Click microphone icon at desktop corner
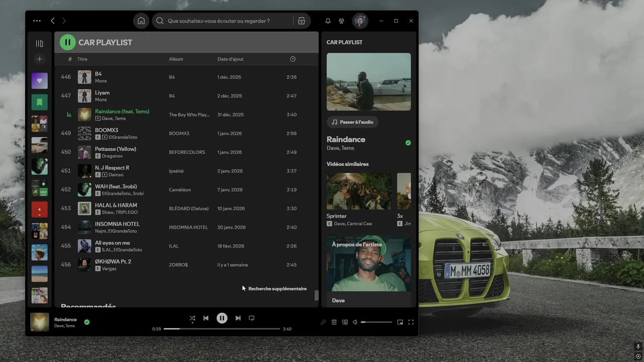The image size is (644, 362). click(x=638, y=347)
